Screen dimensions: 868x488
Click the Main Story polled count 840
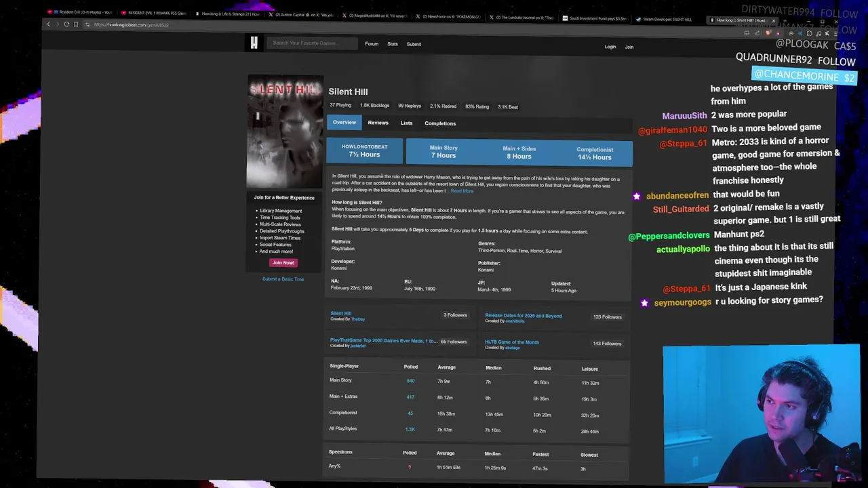(410, 381)
